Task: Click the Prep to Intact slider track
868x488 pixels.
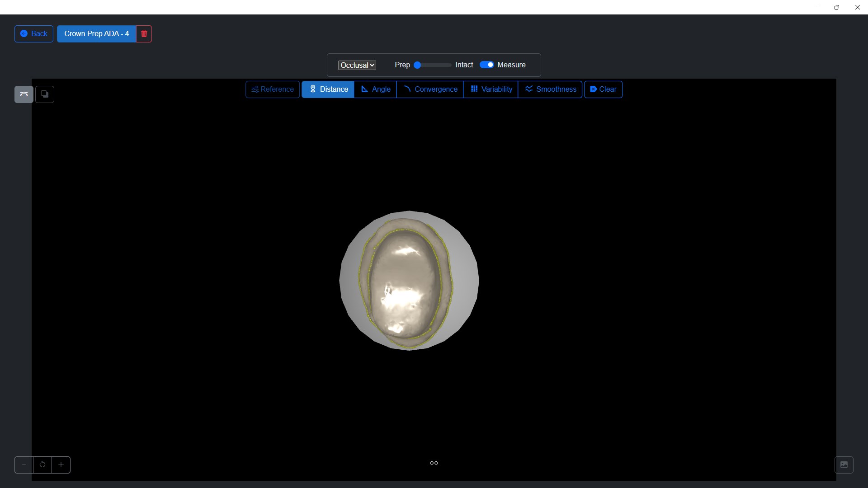Action: pyautogui.click(x=433, y=65)
